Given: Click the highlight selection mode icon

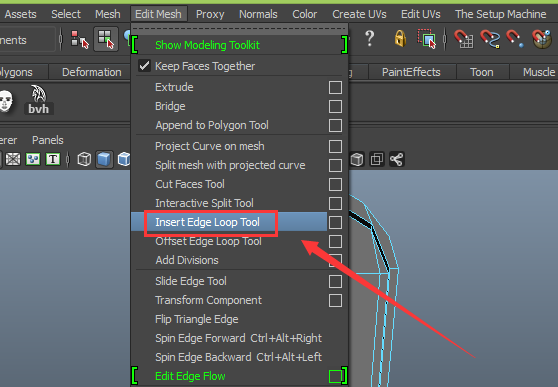Looking at the screenshot, I should click(427, 38).
